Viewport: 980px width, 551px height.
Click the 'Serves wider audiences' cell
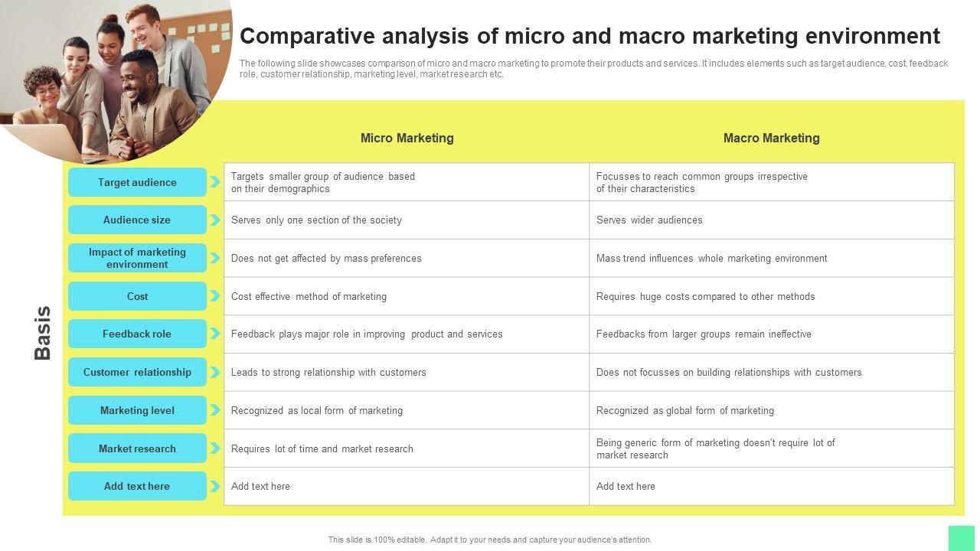click(771, 220)
